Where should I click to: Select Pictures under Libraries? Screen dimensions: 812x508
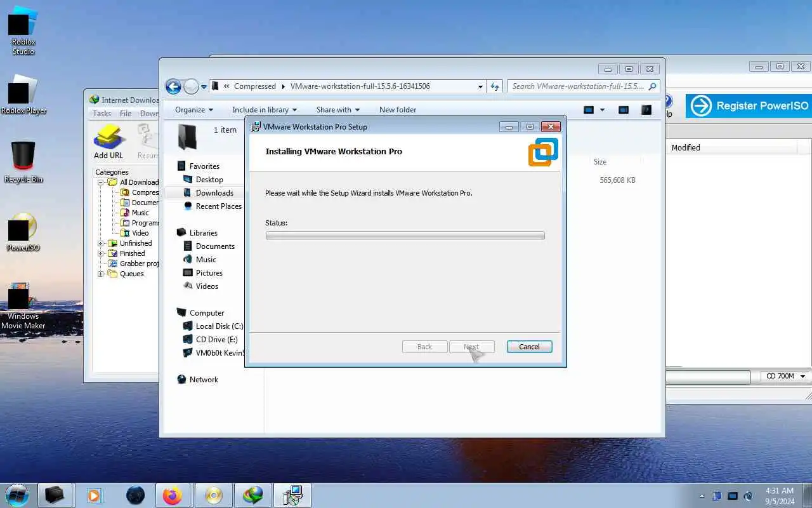pyautogui.click(x=209, y=273)
